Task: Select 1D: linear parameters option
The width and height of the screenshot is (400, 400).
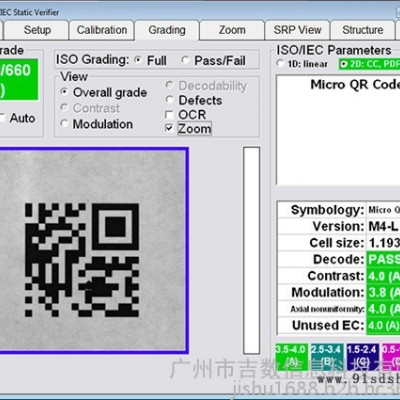Action: pos(280,63)
